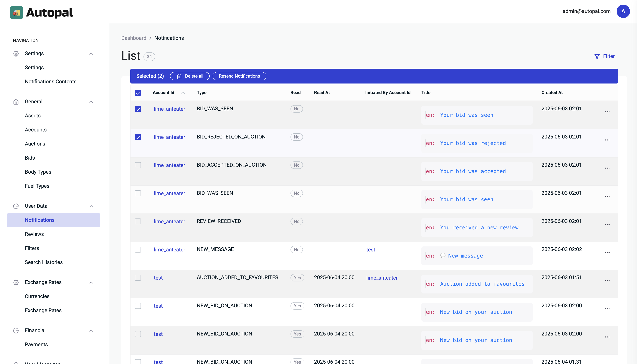
Task: Click the 'Selected (2)' label
Action: (x=150, y=76)
